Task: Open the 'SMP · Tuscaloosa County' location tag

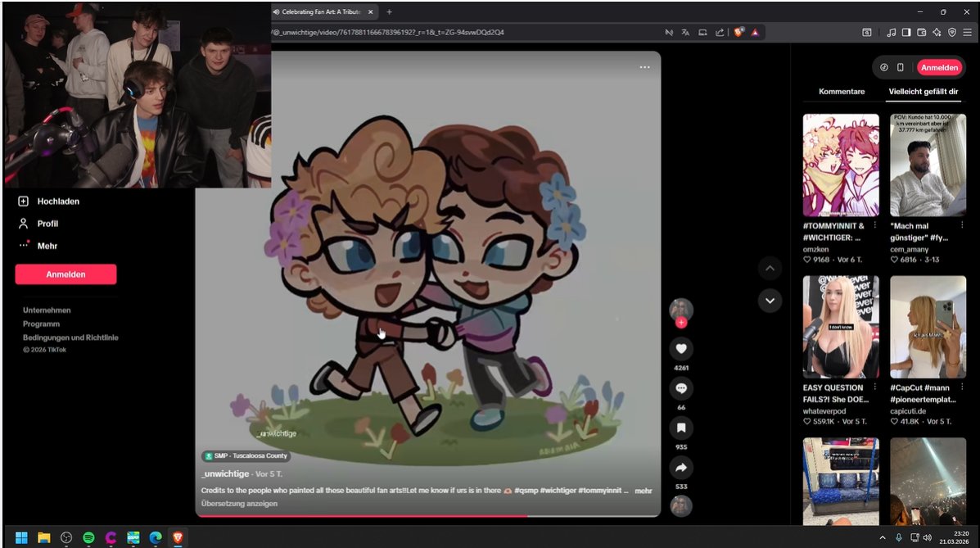Action: (246, 456)
